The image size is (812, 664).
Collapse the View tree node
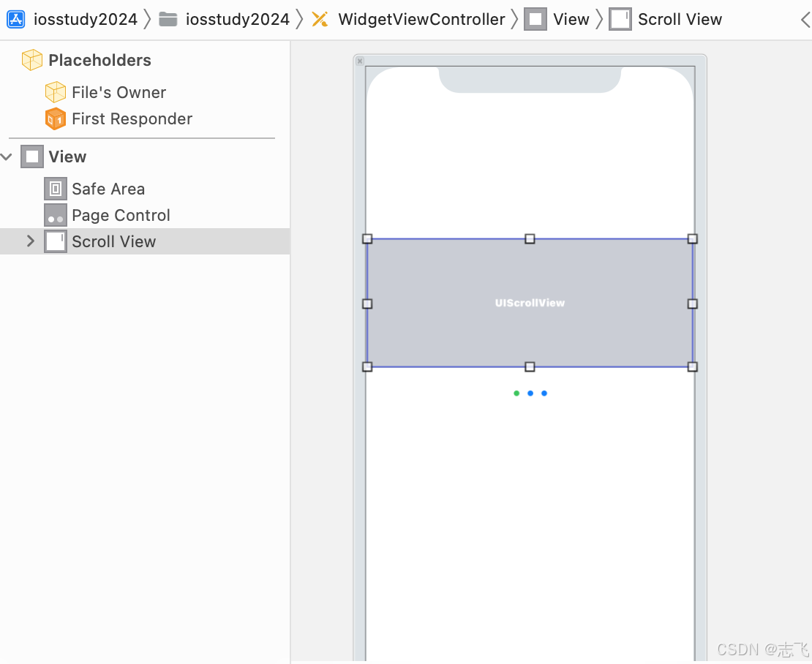(x=6, y=156)
